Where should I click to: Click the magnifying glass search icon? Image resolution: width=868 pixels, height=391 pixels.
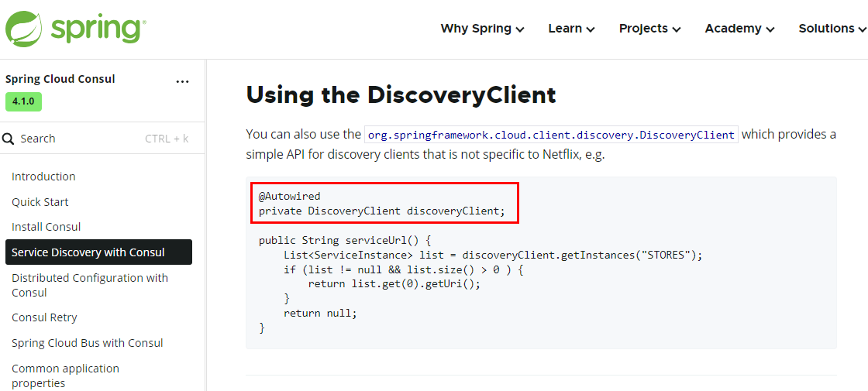[x=9, y=139]
